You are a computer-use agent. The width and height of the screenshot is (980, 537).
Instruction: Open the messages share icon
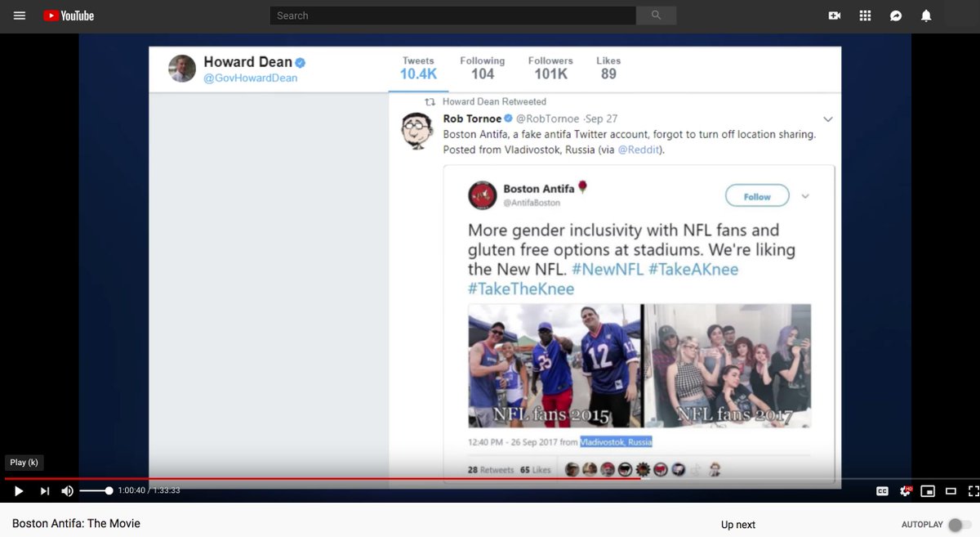[896, 16]
